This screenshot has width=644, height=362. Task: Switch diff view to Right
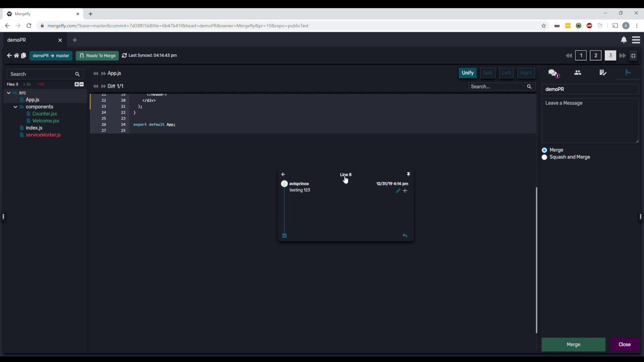pyautogui.click(x=526, y=73)
